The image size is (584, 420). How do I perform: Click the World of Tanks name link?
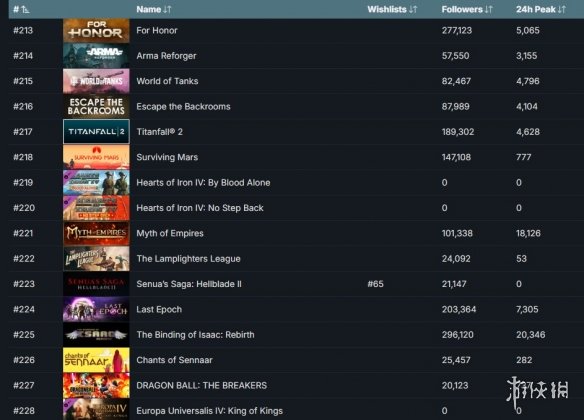167,81
